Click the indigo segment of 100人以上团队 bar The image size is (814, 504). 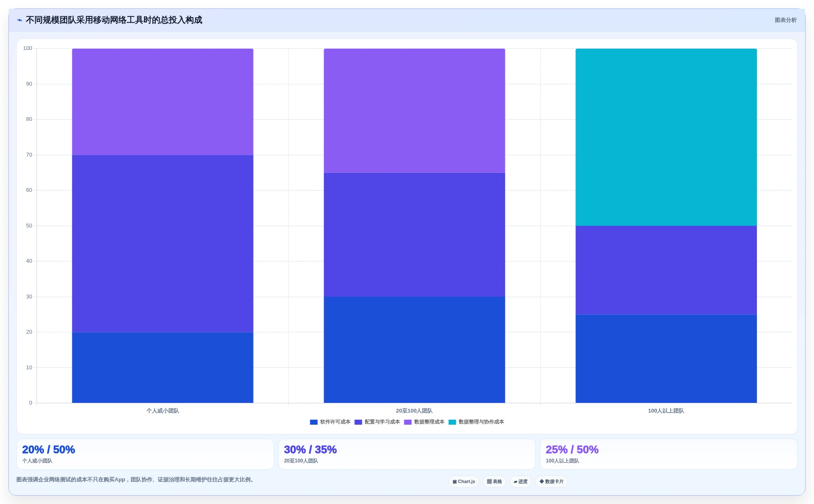666,270
